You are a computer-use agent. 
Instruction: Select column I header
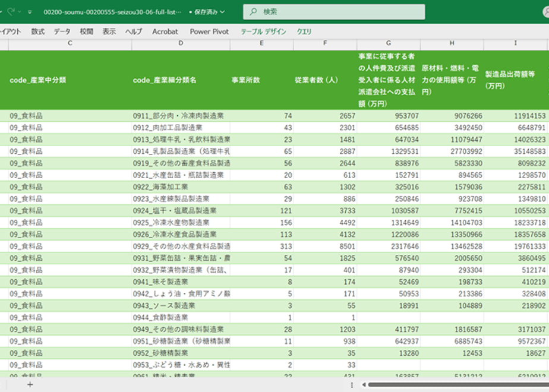point(515,43)
